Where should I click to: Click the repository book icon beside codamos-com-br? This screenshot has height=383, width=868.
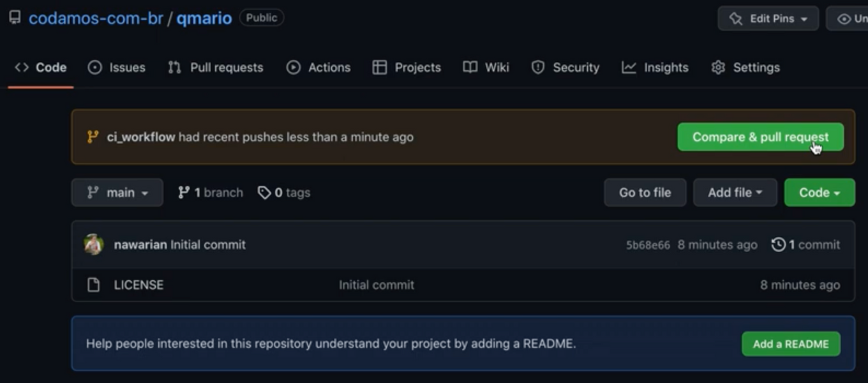(x=14, y=18)
